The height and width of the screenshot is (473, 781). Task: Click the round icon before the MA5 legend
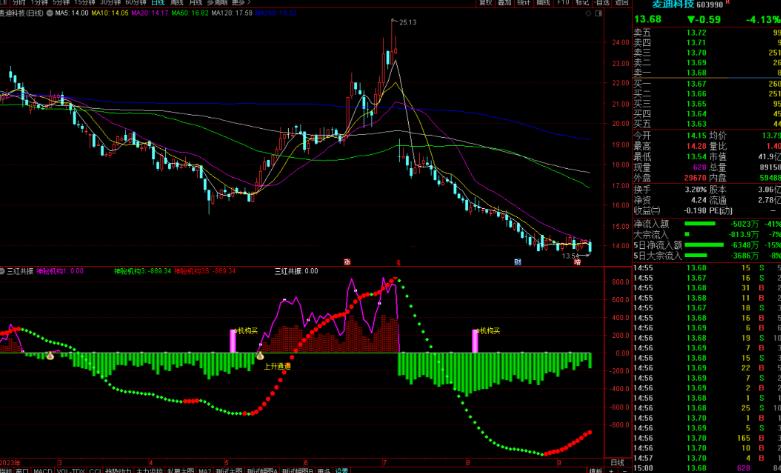50,13
